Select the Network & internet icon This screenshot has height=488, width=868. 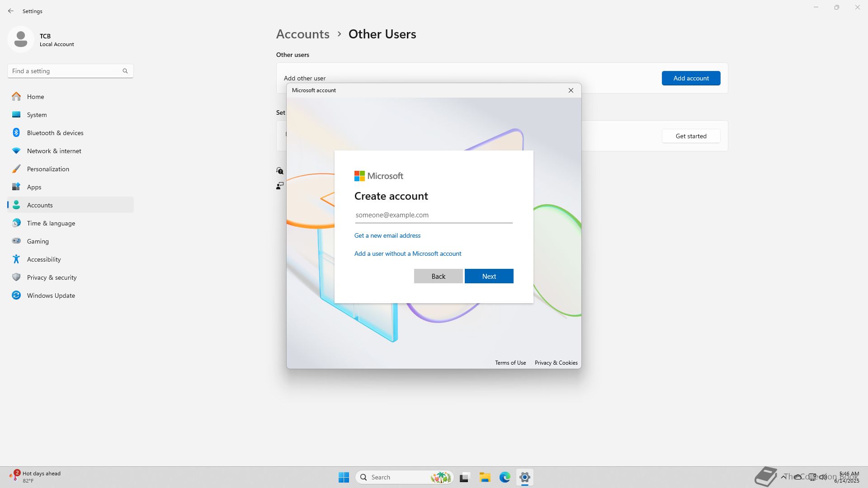click(16, 151)
